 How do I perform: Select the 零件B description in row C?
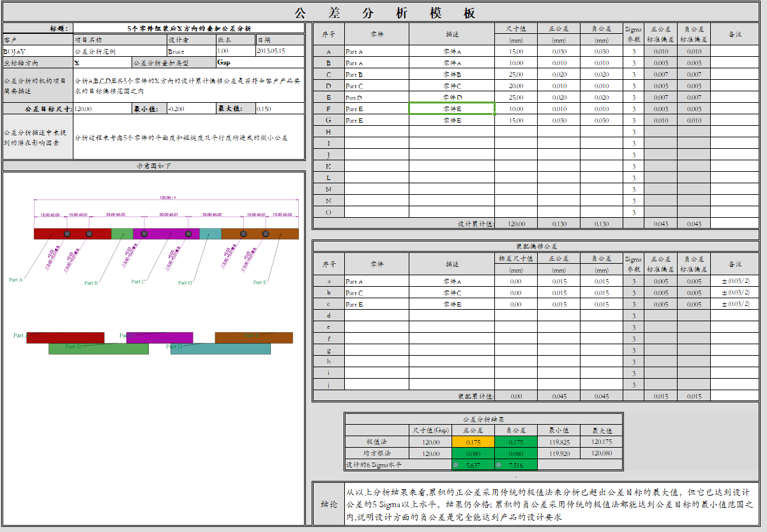(452, 75)
